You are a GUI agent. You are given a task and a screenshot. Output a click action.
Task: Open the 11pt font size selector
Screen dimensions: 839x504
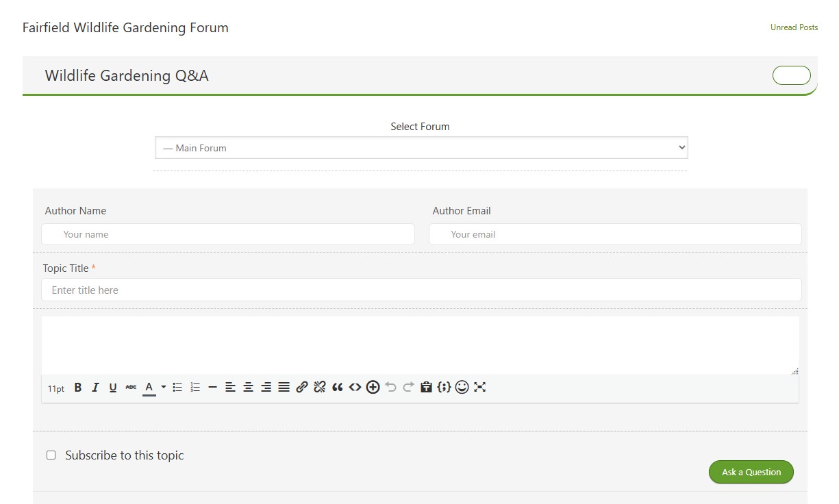[56, 389]
